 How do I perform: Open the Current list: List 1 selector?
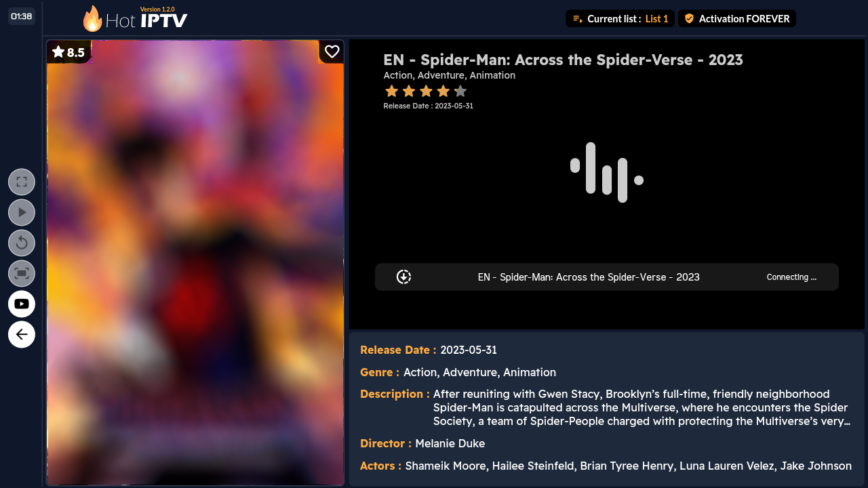(620, 19)
